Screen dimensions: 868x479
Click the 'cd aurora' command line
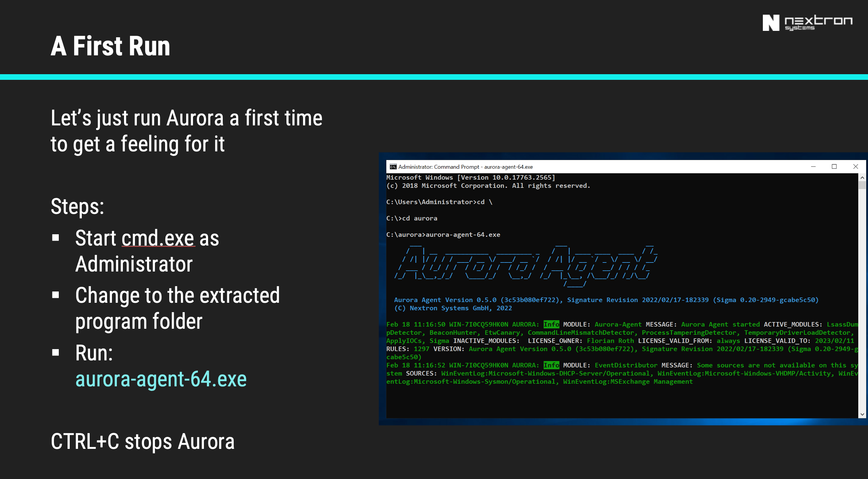pos(412,218)
